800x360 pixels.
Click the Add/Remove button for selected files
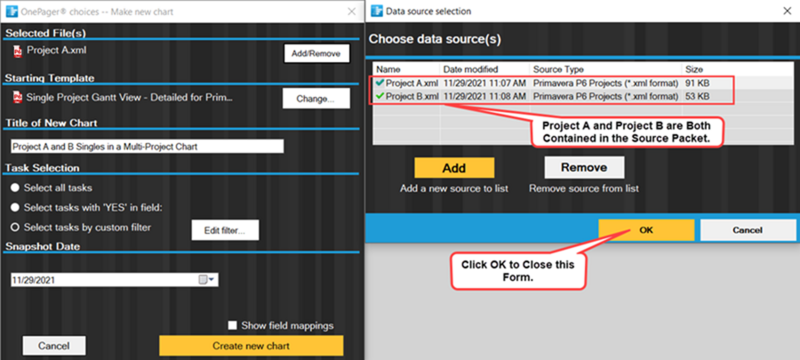pyautogui.click(x=317, y=53)
